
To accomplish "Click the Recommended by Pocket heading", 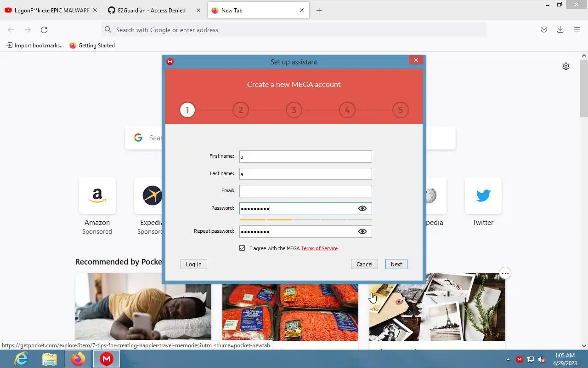I will (x=119, y=262).
